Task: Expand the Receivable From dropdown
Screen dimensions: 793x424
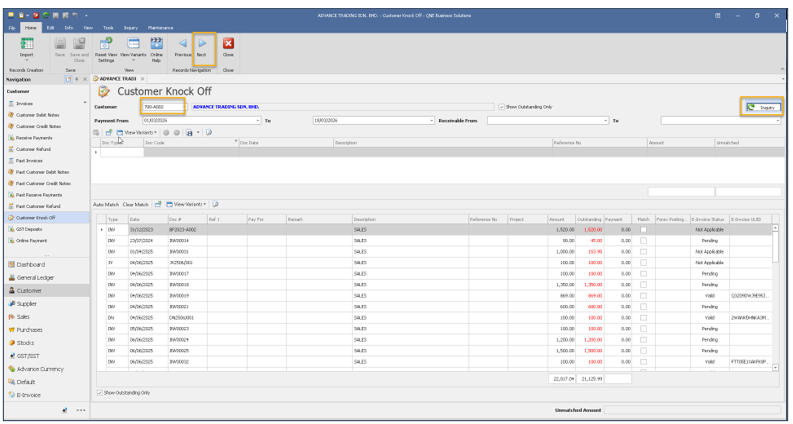Action: pos(606,119)
